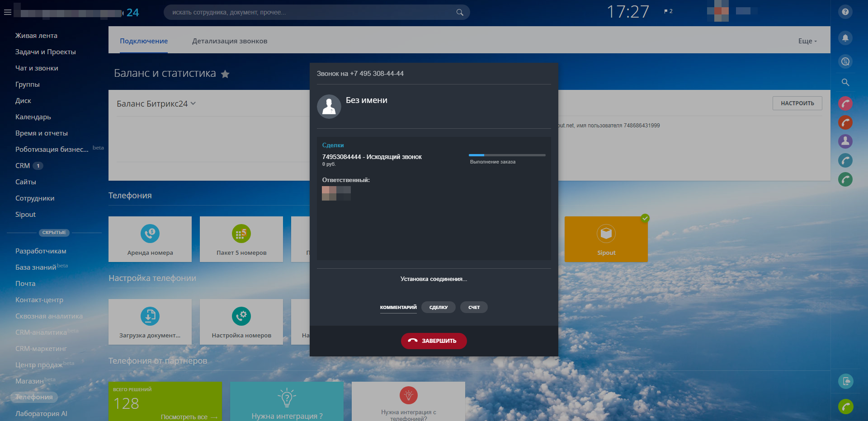Open Контакт-центр in left menu

tap(39, 300)
